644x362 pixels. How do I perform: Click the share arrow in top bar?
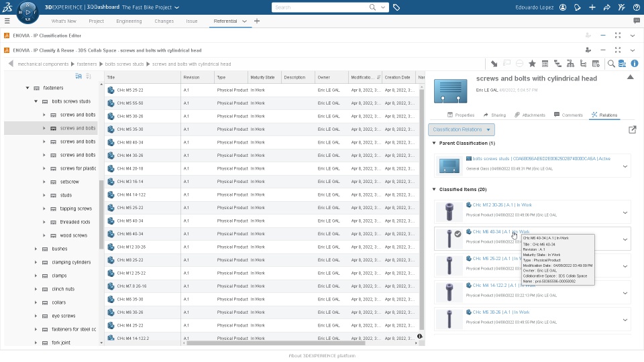click(607, 7)
